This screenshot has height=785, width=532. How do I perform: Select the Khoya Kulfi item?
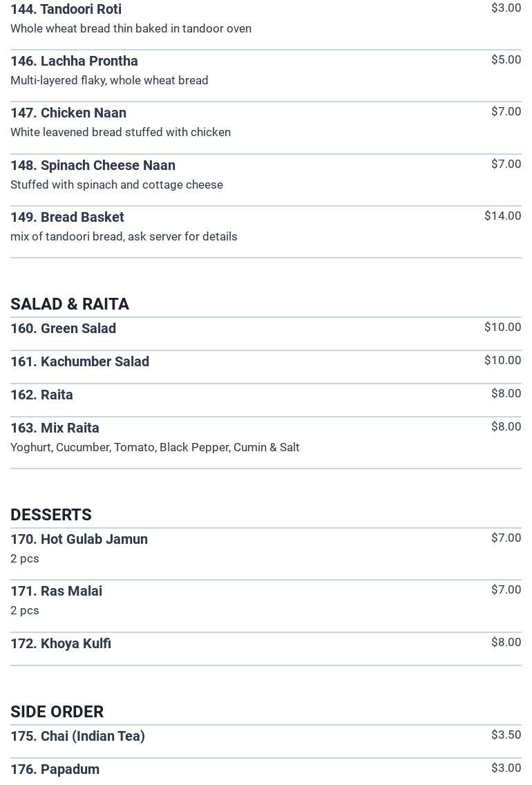[x=61, y=643]
